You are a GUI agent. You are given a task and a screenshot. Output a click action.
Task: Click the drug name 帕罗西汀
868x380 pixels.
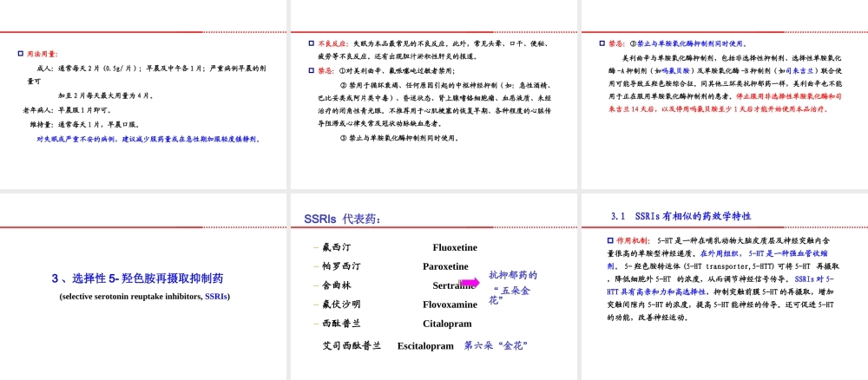coord(341,266)
